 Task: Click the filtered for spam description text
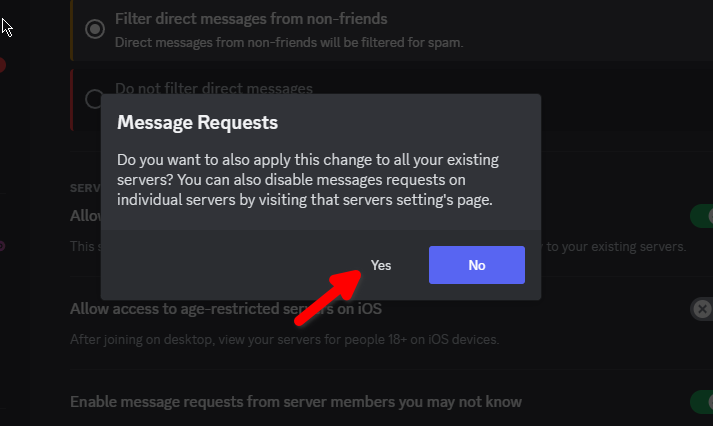click(x=289, y=43)
